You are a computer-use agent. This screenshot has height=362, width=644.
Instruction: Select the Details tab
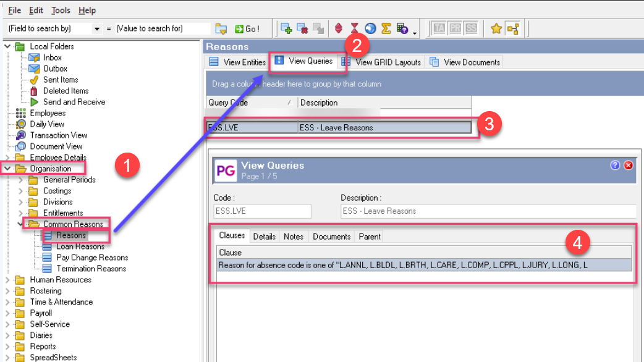click(x=264, y=237)
